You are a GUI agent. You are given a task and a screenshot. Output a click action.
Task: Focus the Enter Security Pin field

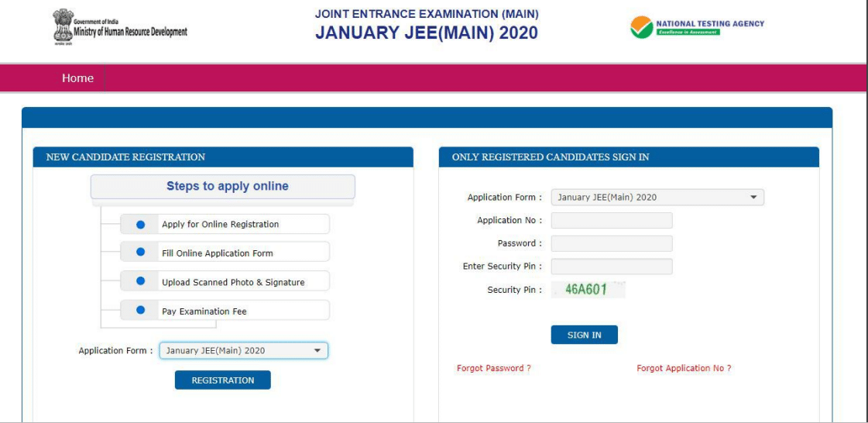coord(611,267)
